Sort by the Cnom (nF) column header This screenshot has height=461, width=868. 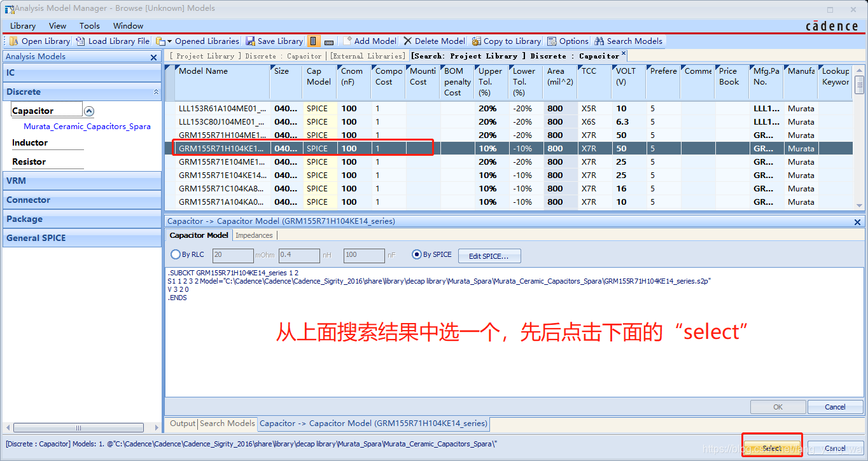coord(353,81)
